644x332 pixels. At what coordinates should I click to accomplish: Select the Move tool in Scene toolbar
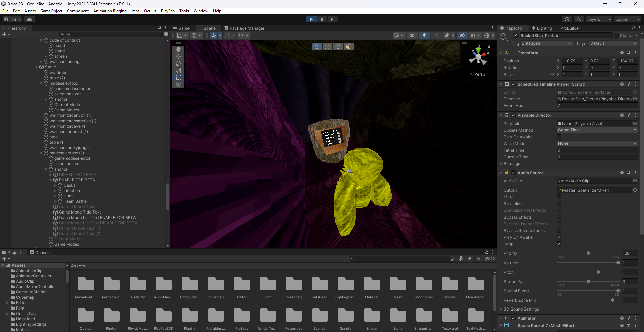click(178, 56)
